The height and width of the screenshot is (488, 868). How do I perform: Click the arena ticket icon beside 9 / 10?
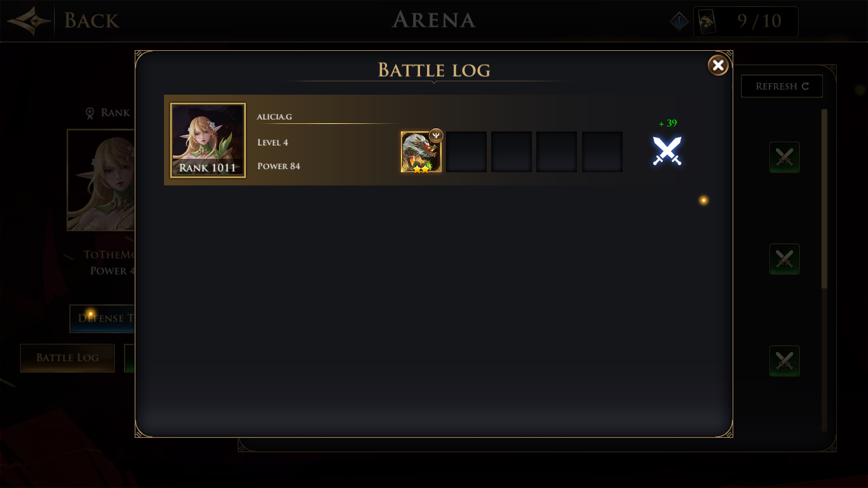pyautogui.click(x=707, y=22)
